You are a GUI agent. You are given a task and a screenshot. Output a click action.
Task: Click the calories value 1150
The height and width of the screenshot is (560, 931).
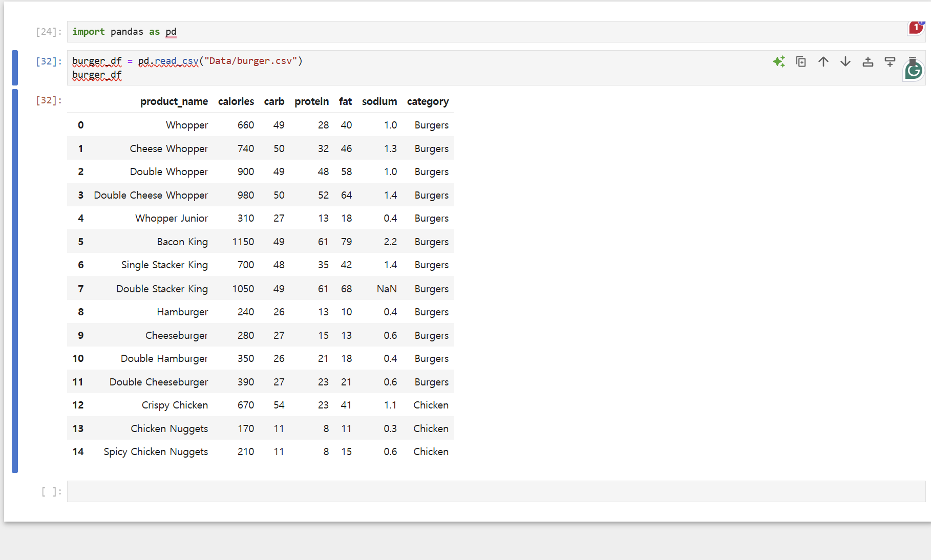(243, 242)
